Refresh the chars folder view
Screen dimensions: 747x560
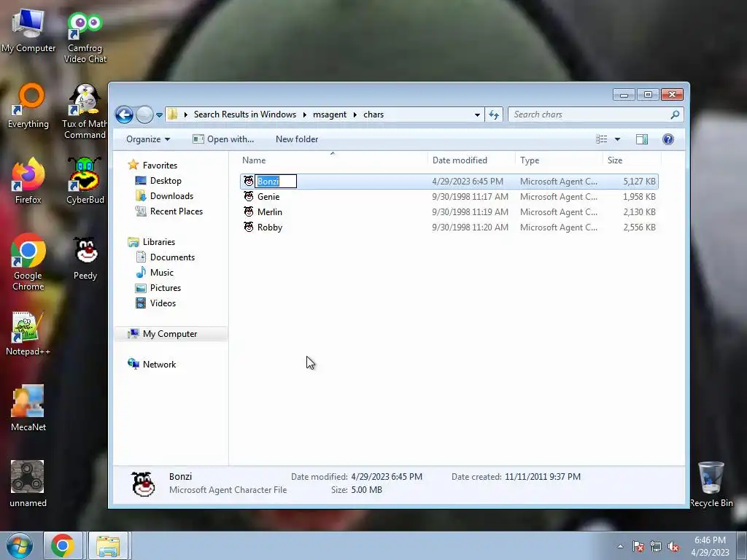(494, 114)
